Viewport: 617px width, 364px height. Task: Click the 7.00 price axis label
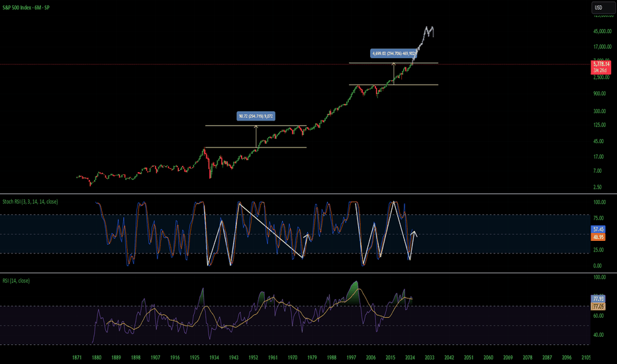click(597, 171)
